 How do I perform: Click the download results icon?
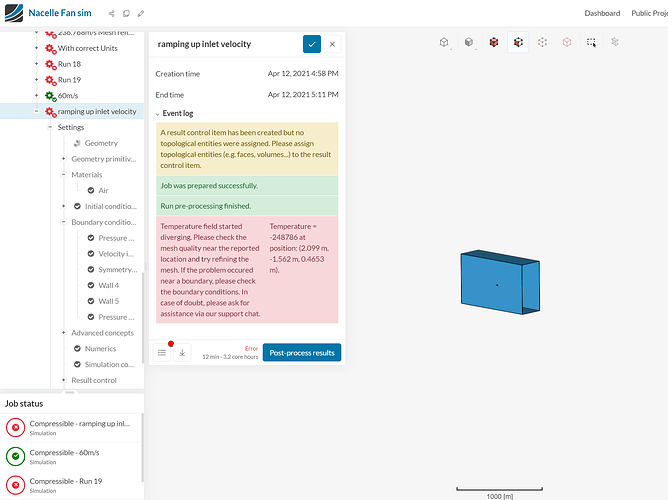coord(182,353)
